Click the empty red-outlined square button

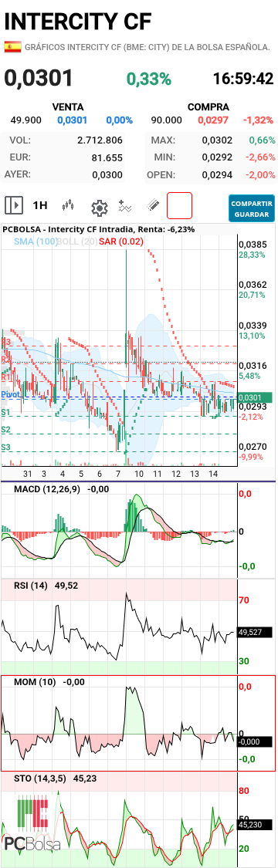pos(179,206)
